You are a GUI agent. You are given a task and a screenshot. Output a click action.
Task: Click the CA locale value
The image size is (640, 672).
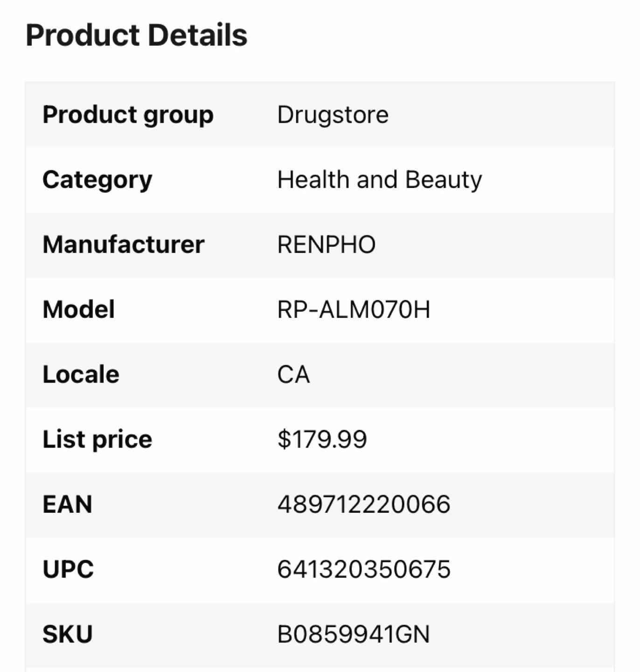pyautogui.click(x=293, y=374)
